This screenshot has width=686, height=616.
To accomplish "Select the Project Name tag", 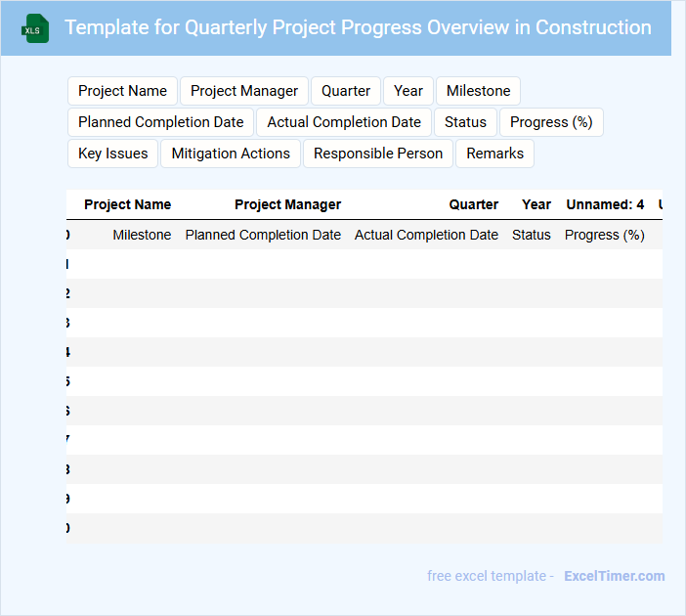I will pyautogui.click(x=122, y=91).
